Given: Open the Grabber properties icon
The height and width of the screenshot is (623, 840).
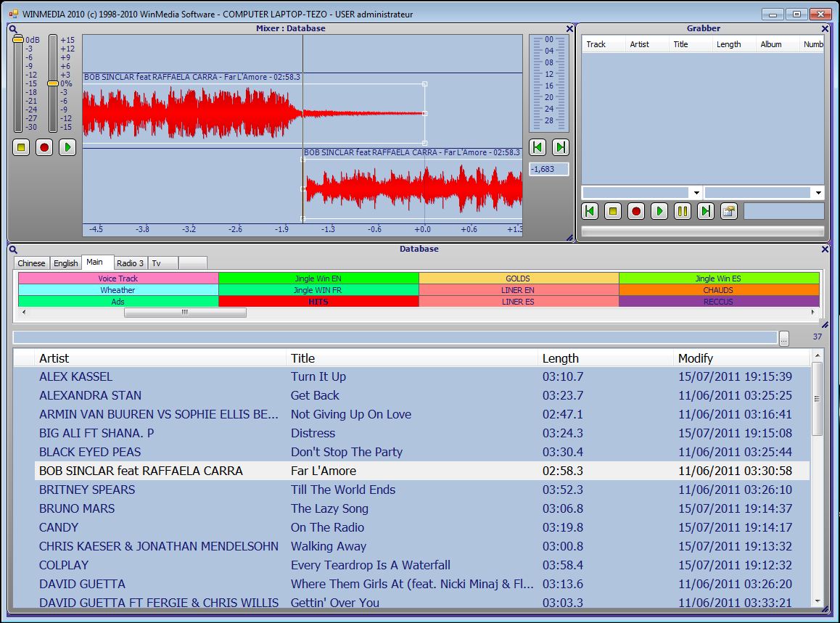Looking at the screenshot, I should coord(728,211).
